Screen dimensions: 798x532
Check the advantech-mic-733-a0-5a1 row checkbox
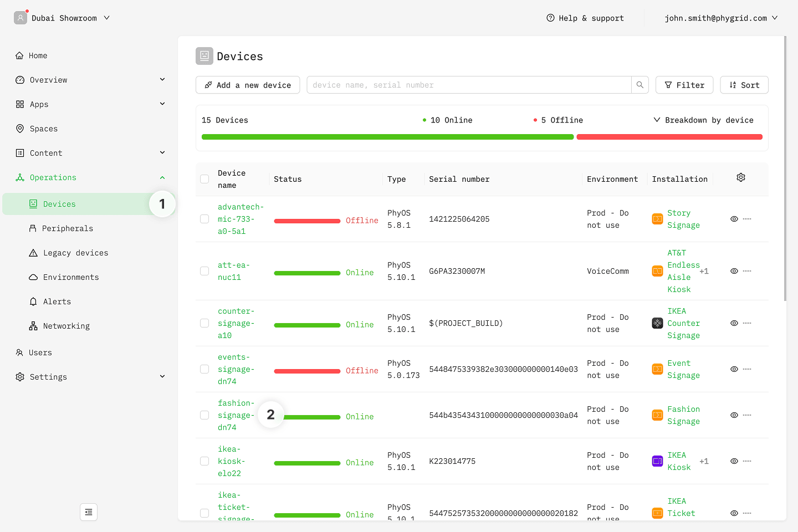tap(204, 219)
